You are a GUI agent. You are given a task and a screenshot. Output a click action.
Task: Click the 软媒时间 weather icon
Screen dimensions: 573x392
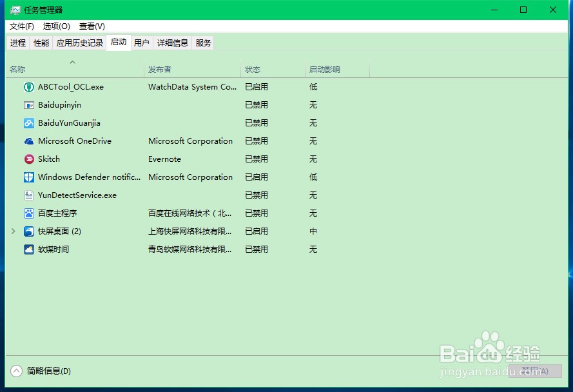click(x=29, y=250)
